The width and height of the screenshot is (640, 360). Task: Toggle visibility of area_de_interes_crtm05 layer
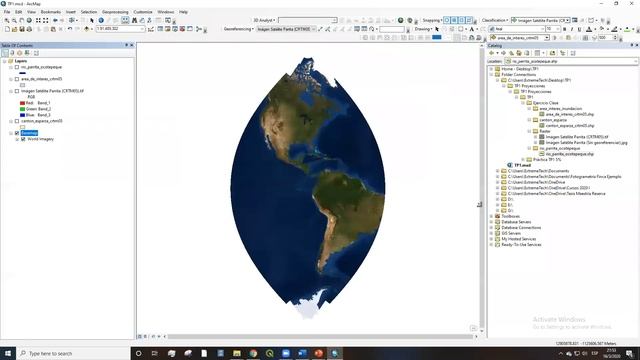(17, 79)
